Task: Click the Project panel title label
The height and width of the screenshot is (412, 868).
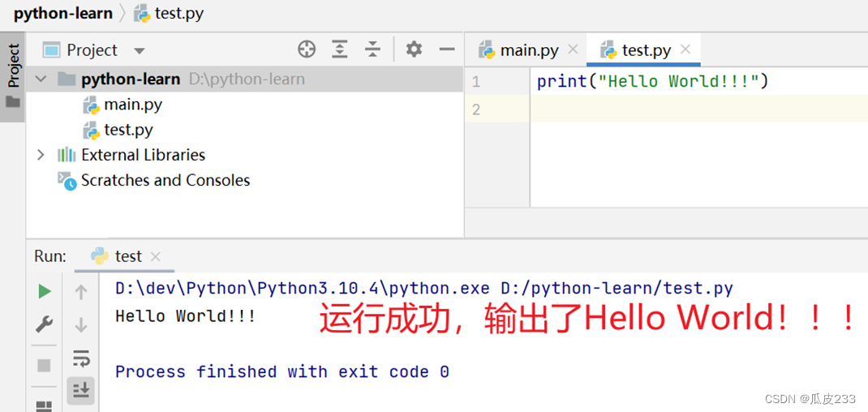Action: tap(92, 50)
